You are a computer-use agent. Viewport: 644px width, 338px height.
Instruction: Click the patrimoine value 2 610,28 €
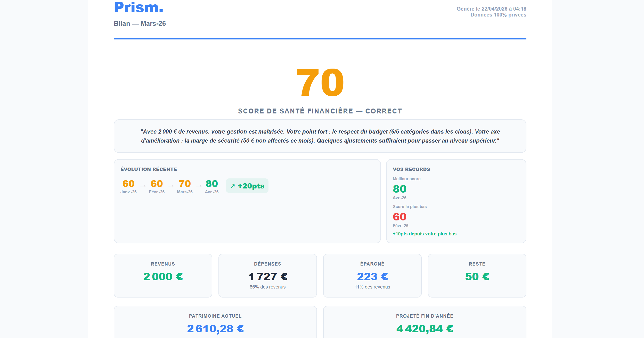215,329
